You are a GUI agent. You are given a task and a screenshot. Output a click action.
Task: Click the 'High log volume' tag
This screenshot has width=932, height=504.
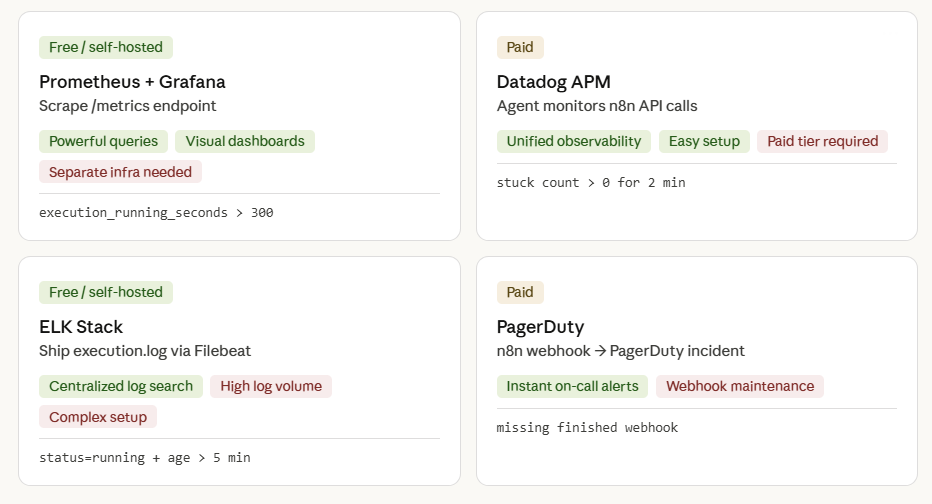click(271, 386)
